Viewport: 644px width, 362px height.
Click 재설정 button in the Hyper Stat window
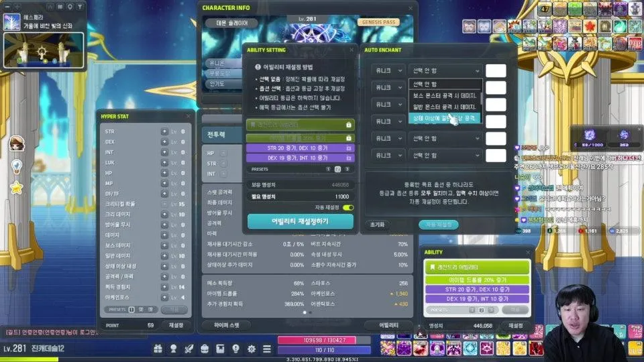176,325
